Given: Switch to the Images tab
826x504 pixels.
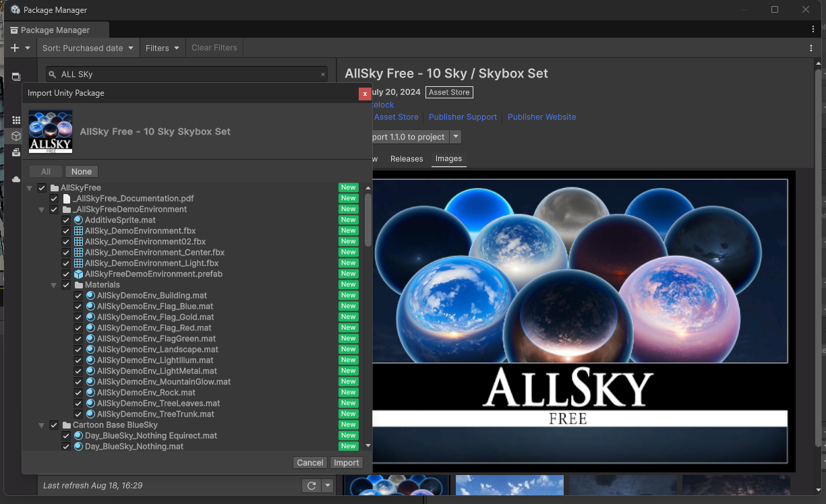Looking at the screenshot, I should point(448,159).
